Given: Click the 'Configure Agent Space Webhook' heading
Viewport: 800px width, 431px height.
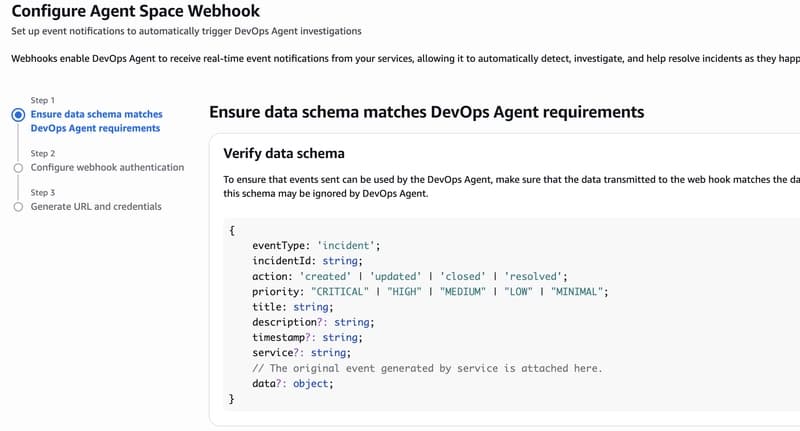Looking at the screenshot, I should (136, 11).
